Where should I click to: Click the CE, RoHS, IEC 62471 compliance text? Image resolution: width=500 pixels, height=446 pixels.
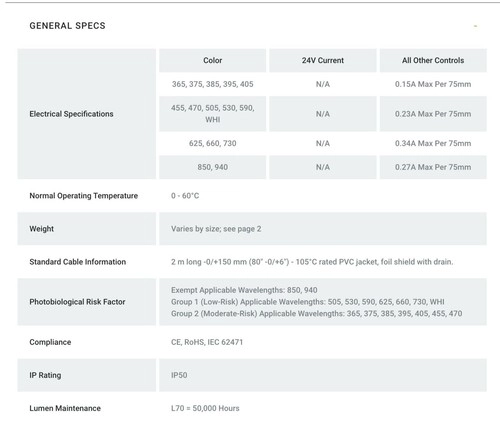pyautogui.click(x=207, y=342)
